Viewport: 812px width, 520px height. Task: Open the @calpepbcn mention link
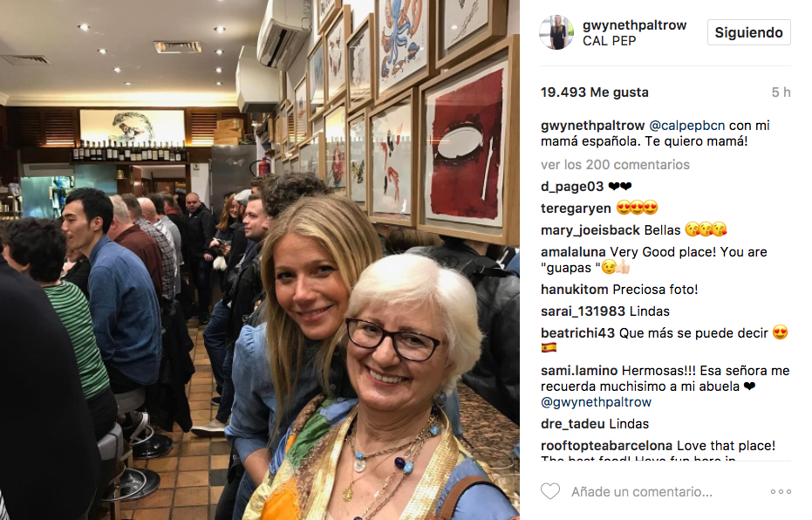(x=686, y=126)
